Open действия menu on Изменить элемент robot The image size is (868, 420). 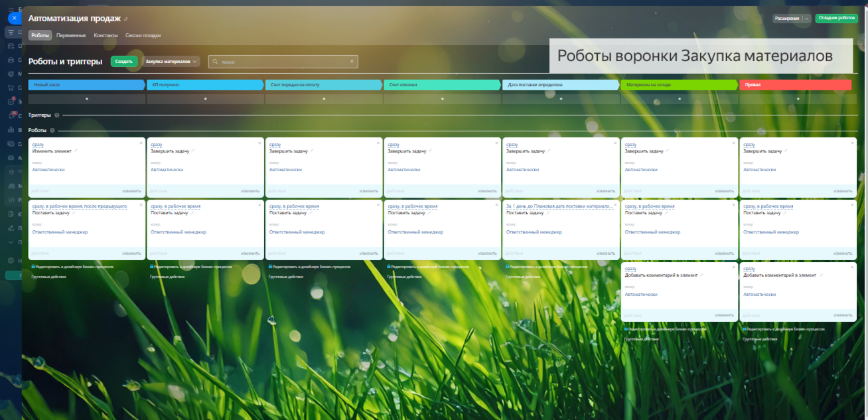click(x=40, y=191)
